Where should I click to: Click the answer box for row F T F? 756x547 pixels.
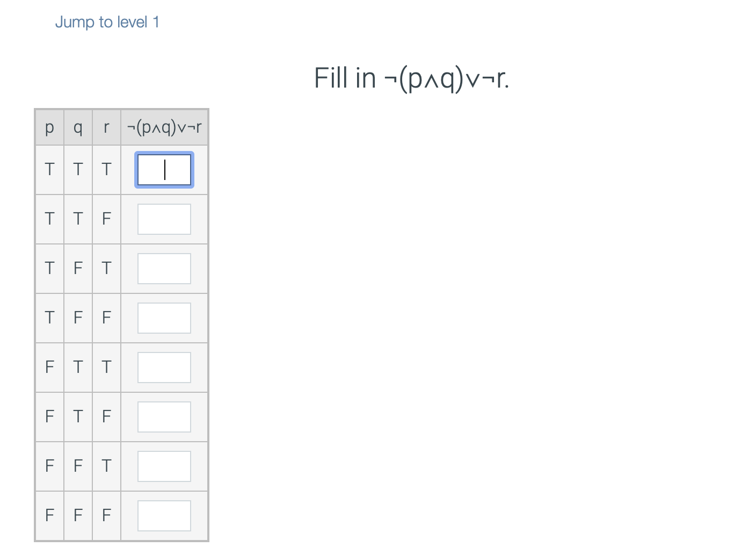tap(164, 416)
